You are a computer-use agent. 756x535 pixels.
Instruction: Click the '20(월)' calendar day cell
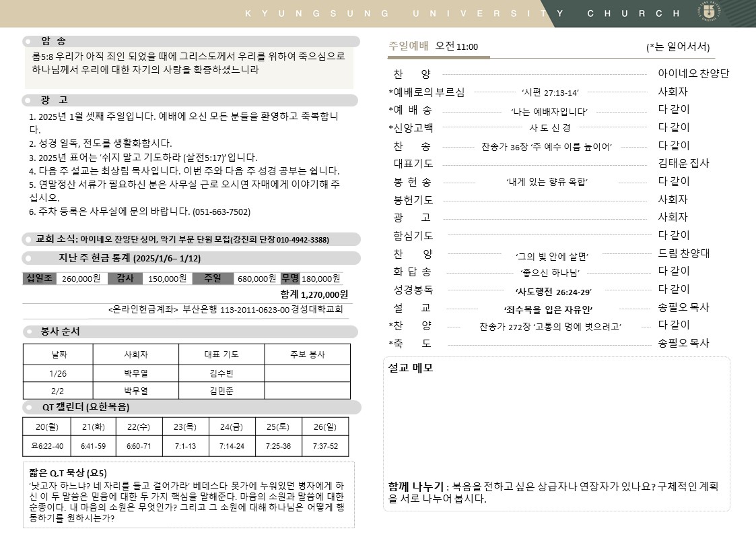click(x=46, y=427)
